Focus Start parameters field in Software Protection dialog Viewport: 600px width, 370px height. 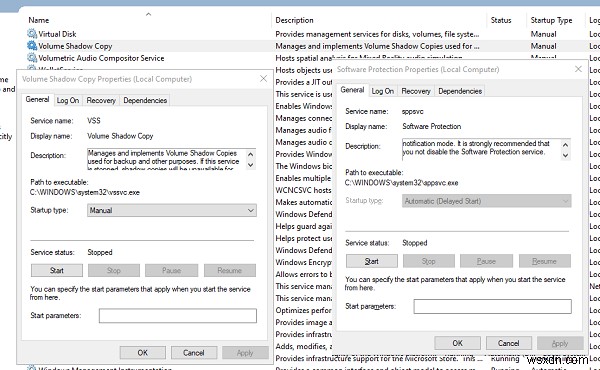point(492,306)
